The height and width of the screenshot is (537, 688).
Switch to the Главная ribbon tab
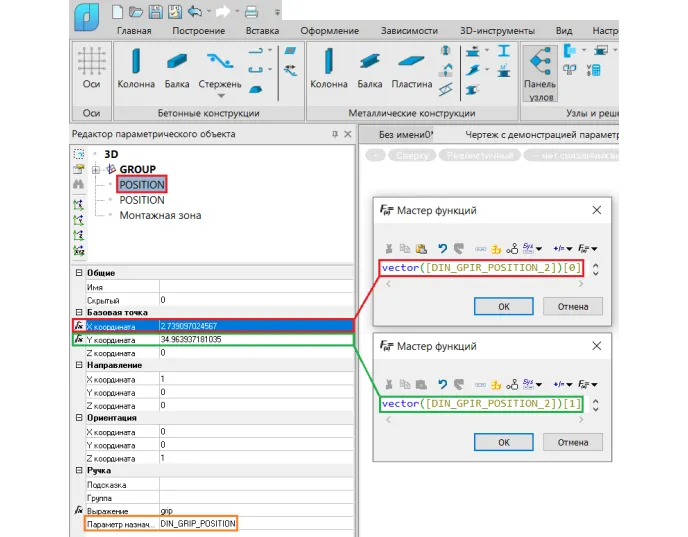(x=134, y=31)
